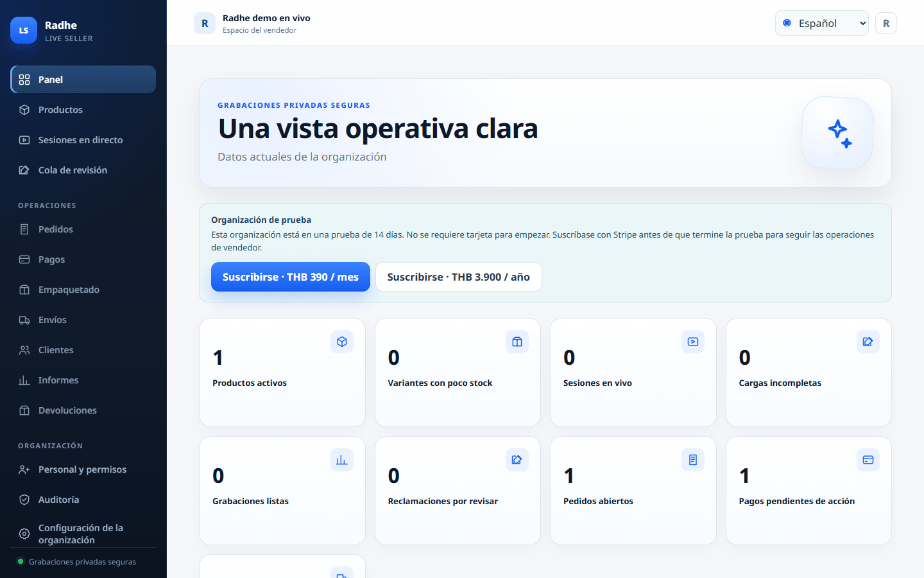
Task: Go to Devoluciones in the sidebar
Action: pos(83,410)
